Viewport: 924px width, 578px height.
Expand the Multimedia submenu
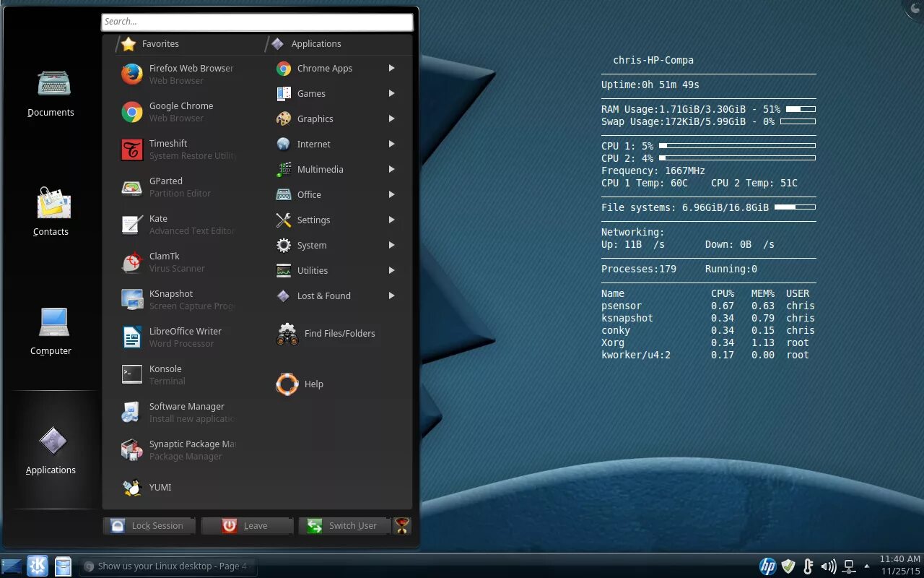[336, 169]
